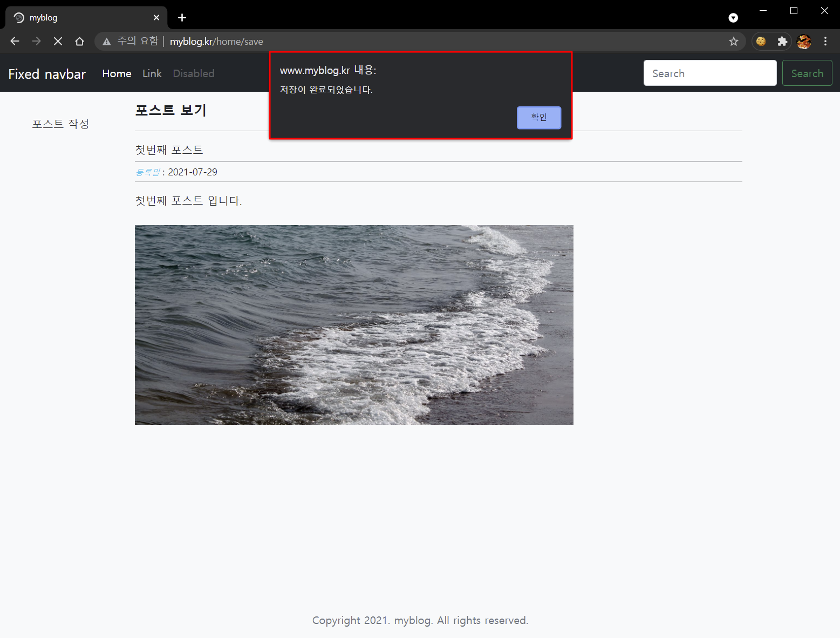Click the browser forward arrow
This screenshot has height=638, width=840.
click(x=36, y=42)
